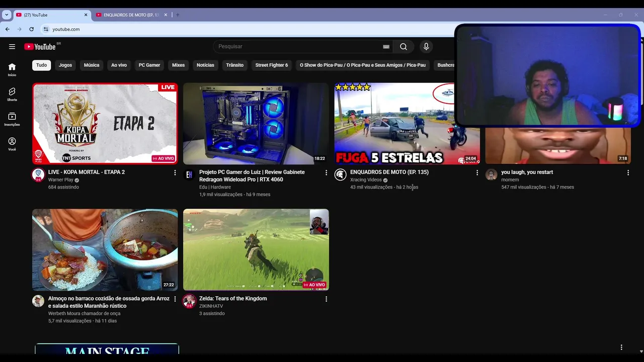Select the O Show do Pica-Pau filter chip
Screen dimensions: 644x362
[x=363, y=65]
